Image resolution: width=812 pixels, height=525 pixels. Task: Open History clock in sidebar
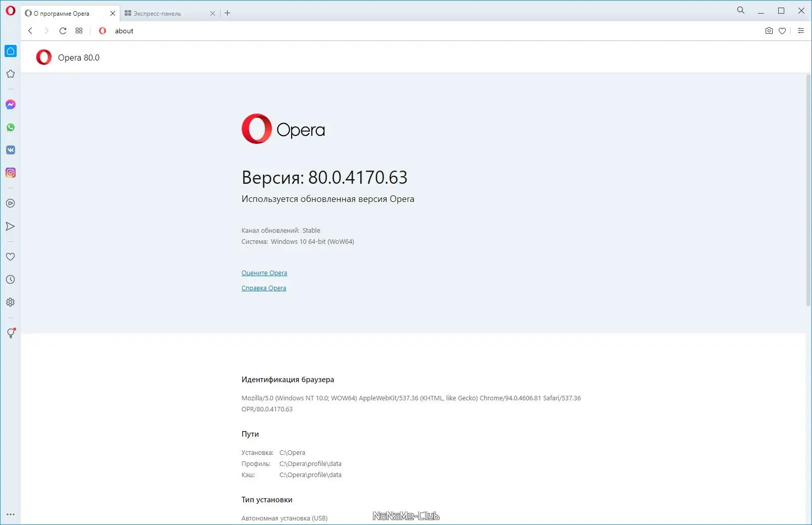pos(11,280)
